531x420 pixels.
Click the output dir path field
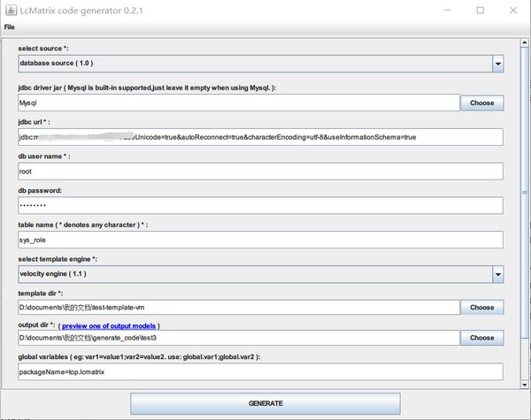239,338
